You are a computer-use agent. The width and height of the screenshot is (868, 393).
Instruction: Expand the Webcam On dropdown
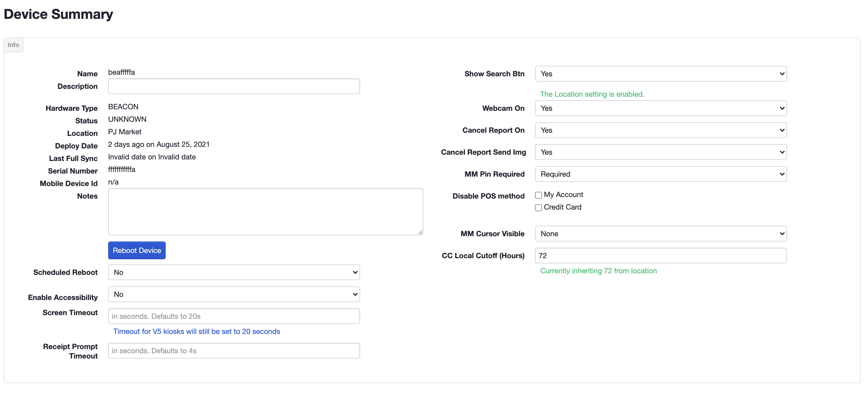pyautogui.click(x=661, y=108)
